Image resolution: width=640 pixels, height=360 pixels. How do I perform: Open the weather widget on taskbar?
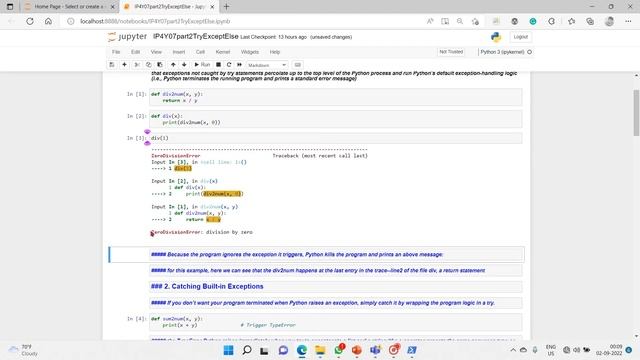24,350
